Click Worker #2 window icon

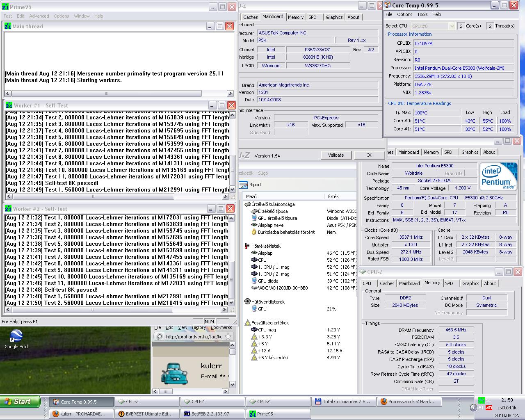(x=8, y=209)
